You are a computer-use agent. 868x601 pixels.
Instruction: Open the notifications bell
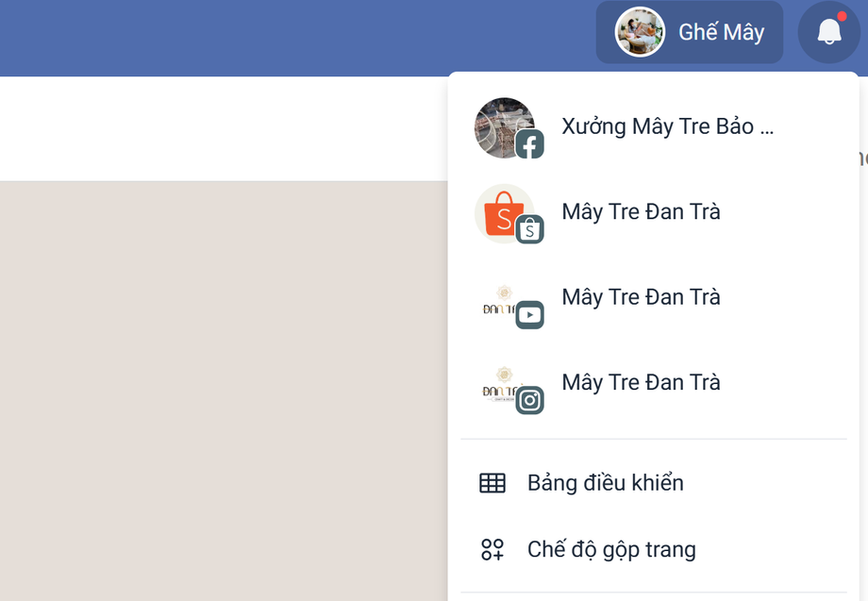click(828, 32)
